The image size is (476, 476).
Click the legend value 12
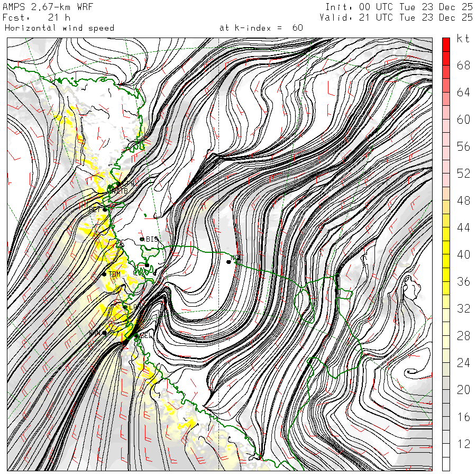pyautogui.click(x=463, y=444)
